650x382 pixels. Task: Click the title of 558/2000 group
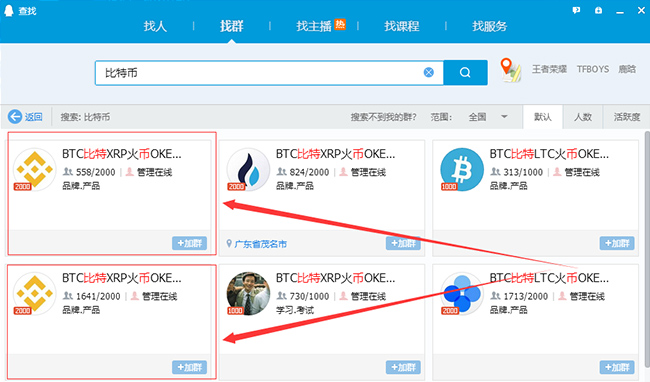(x=122, y=154)
